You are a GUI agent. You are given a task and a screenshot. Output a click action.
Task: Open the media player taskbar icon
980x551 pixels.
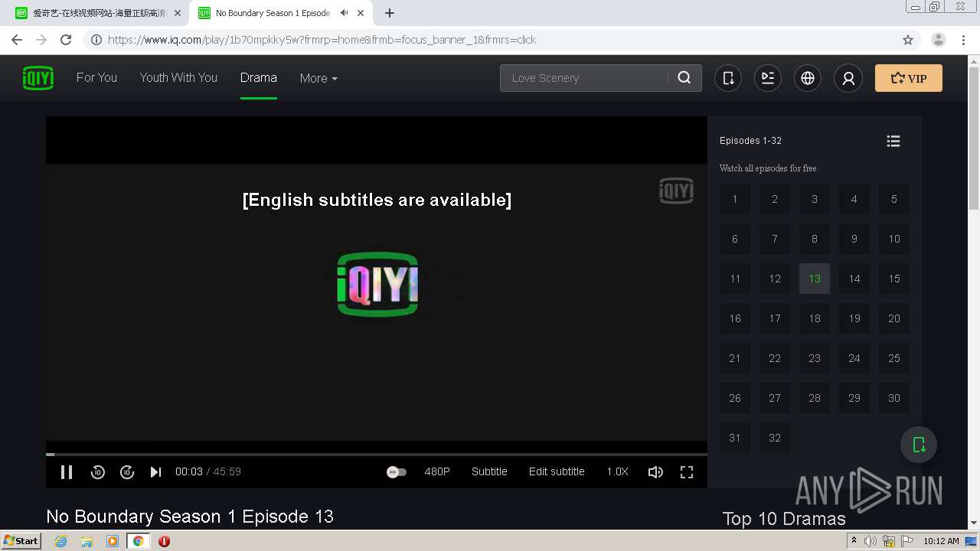(113, 541)
